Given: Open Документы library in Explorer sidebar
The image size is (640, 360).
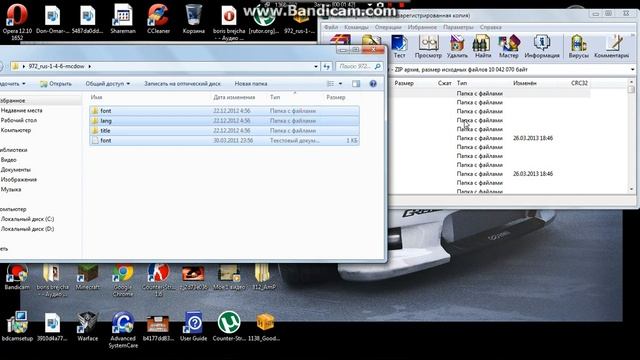Looking at the screenshot, I should coord(16,170).
